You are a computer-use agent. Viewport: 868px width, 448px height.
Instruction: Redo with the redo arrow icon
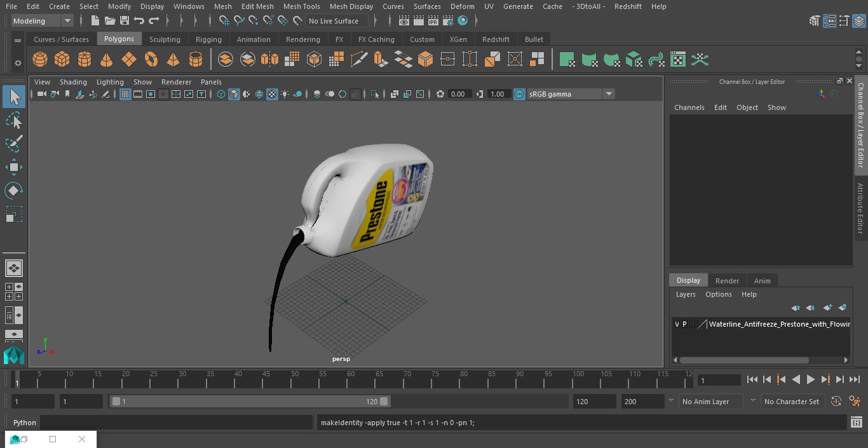(x=154, y=21)
